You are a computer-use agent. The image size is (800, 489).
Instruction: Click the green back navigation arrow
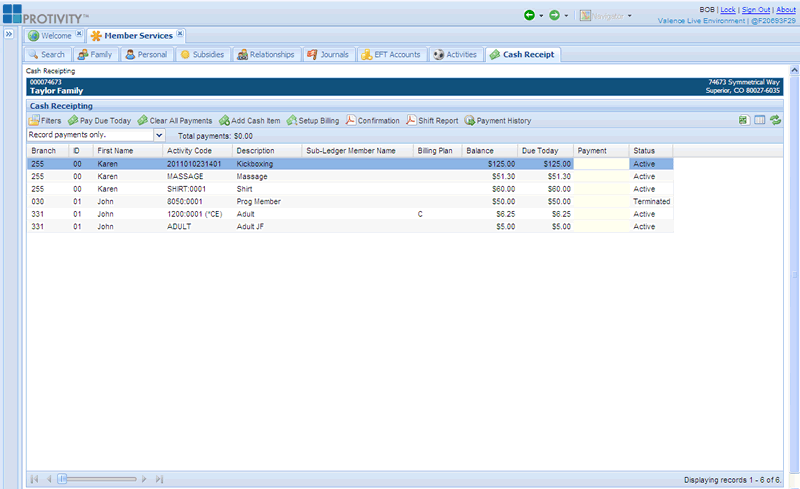pos(528,16)
